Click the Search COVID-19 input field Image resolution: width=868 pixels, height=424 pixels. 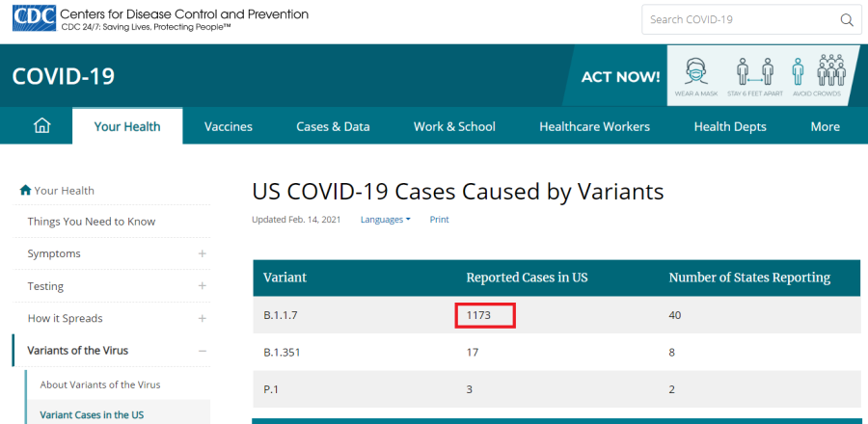pos(738,19)
